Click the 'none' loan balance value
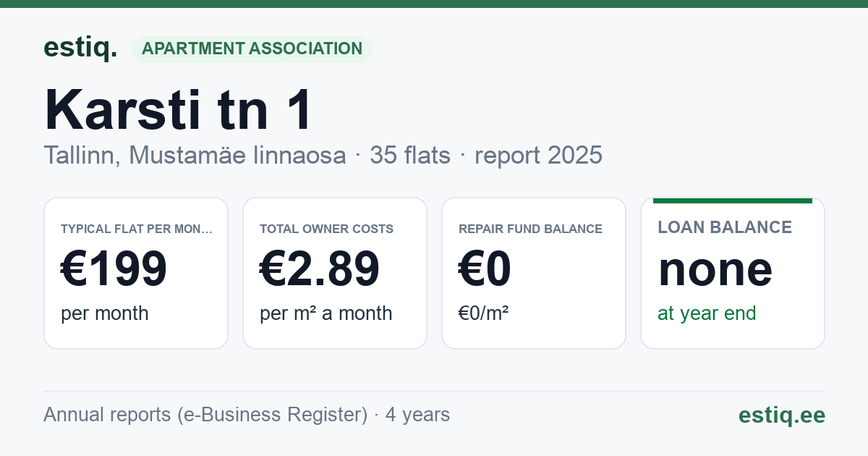The image size is (868, 456). click(715, 269)
